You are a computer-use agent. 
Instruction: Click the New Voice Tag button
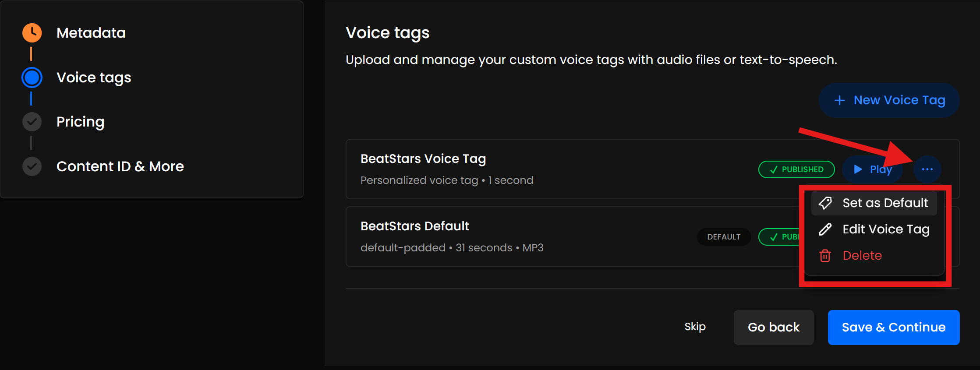point(889,100)
